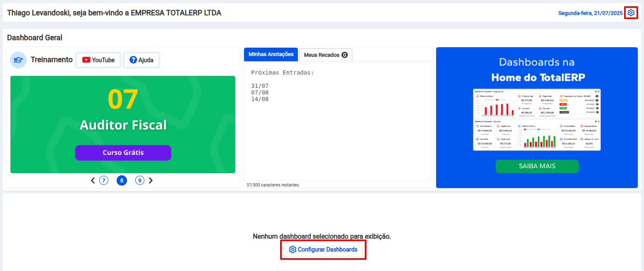The image size is (644, 271).
Task: Click the SAIBA MAIS button
Action: [x=537, y=166]
